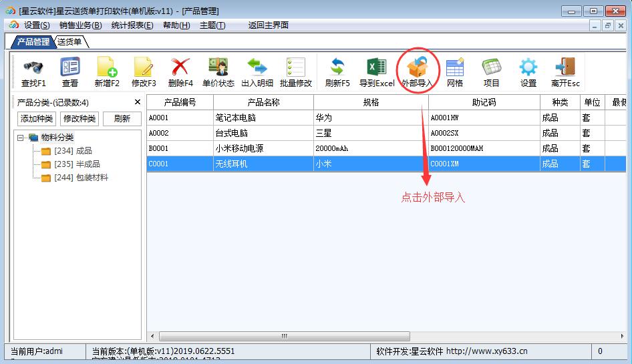This screenshot has width=632, height=364.
Task: Click the 单位 column header
Action: (593, 102)
